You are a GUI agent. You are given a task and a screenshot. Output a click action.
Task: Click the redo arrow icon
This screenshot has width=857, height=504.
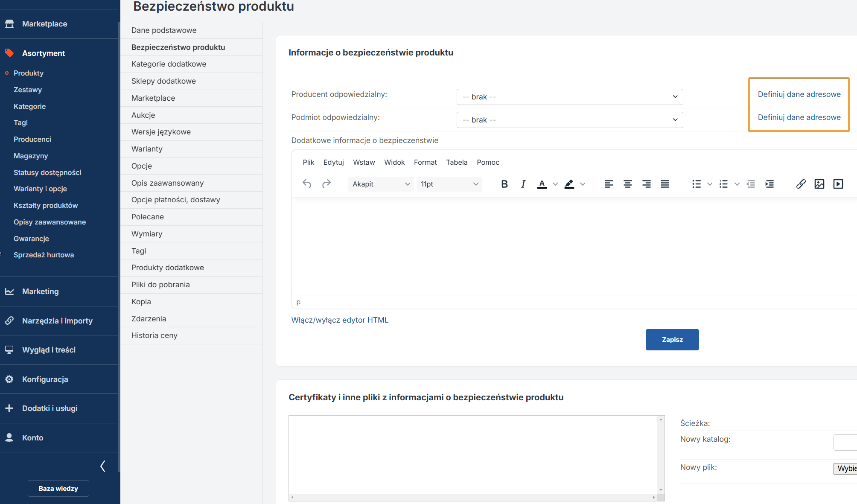coord(326,184)
